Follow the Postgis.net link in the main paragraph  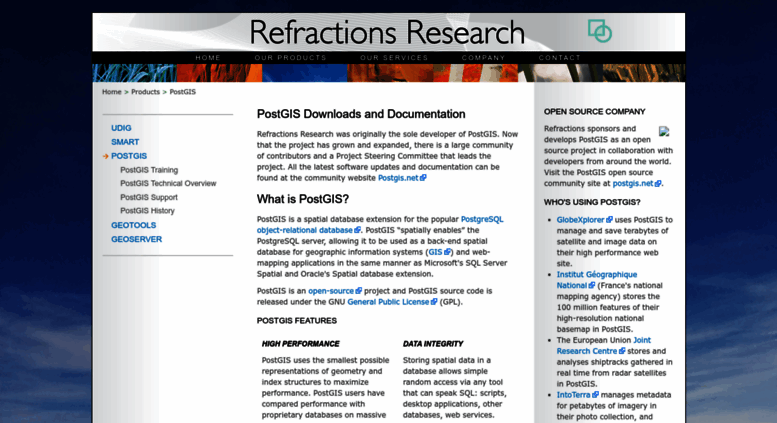coord(398,178)
